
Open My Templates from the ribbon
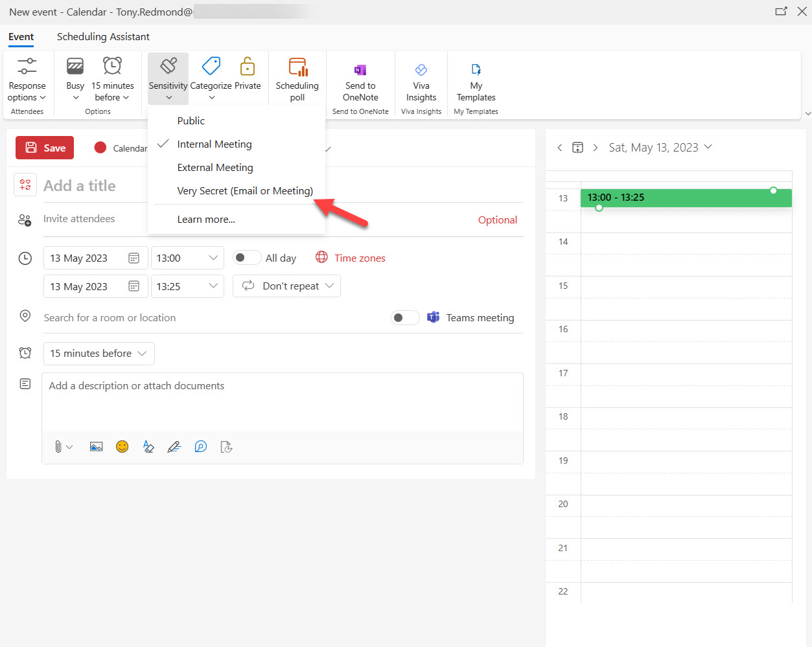476,70
